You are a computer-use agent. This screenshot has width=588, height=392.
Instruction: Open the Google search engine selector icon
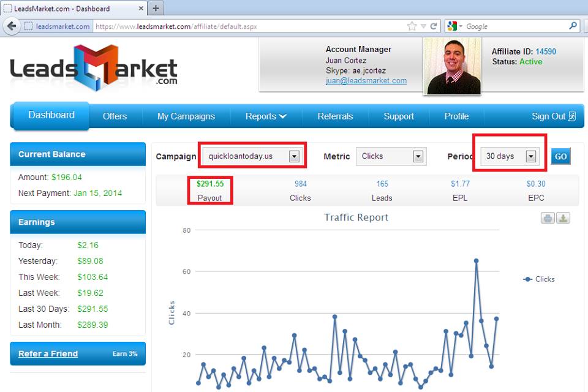tap(455, 26)
